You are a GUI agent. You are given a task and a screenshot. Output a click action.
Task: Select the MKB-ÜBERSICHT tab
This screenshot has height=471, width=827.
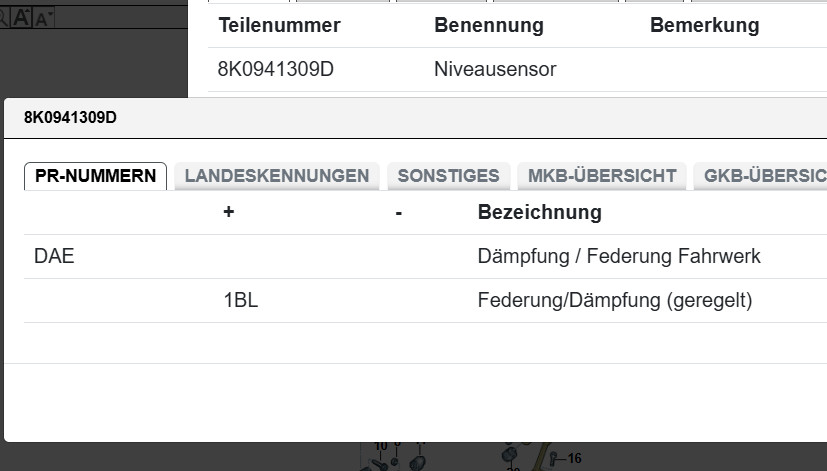[602, 176]
